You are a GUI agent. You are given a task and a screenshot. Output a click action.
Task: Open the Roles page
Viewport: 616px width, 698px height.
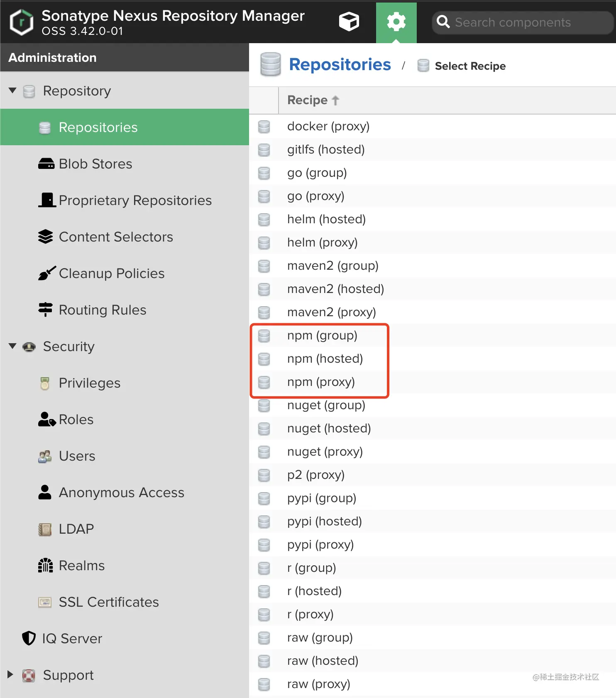tap(76, 420)
